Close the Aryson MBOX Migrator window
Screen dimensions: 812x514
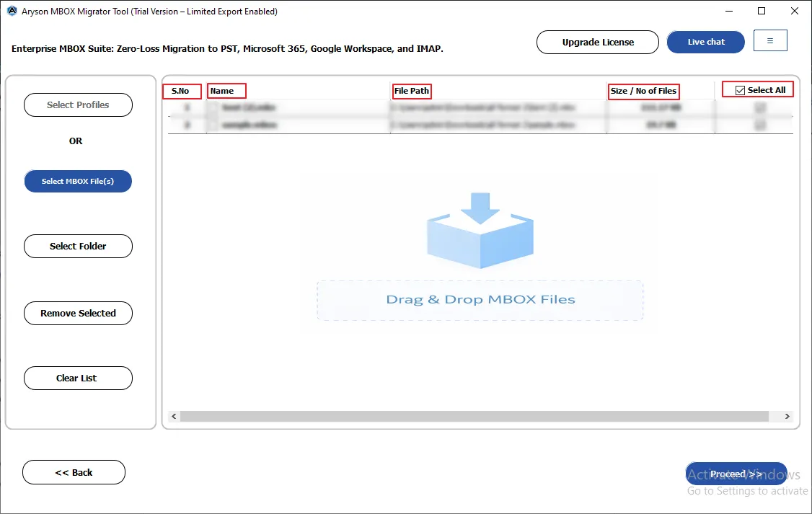point(795,11)
